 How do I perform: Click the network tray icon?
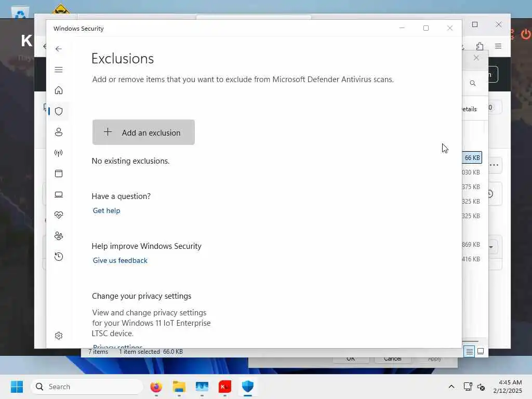(468, 387)
